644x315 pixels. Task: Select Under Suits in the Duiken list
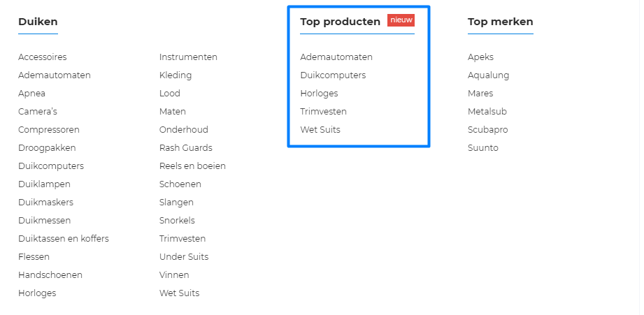tap(184, 257)
